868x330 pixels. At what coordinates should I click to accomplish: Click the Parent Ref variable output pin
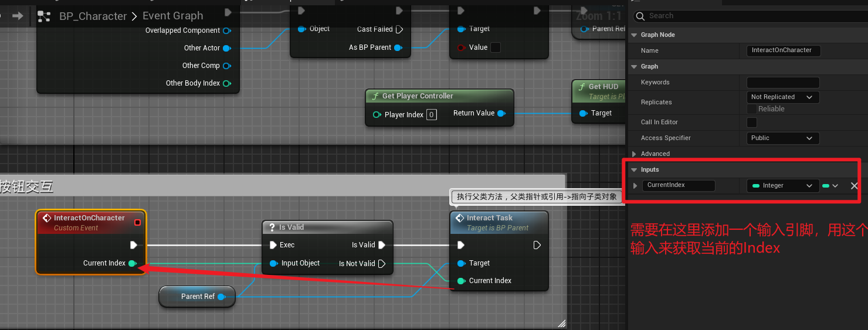click(x=221, y=297)
